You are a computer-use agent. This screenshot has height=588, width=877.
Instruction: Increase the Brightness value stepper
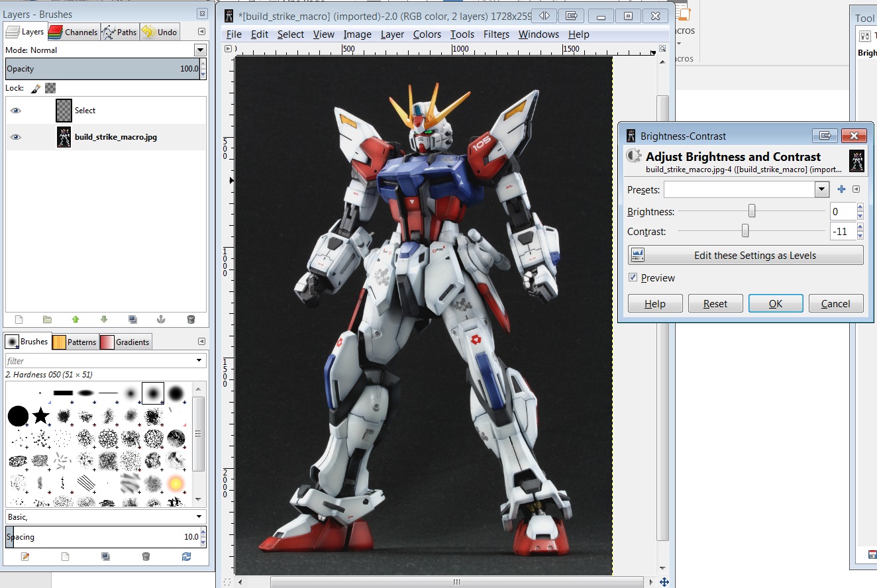[x=860, y=208]
